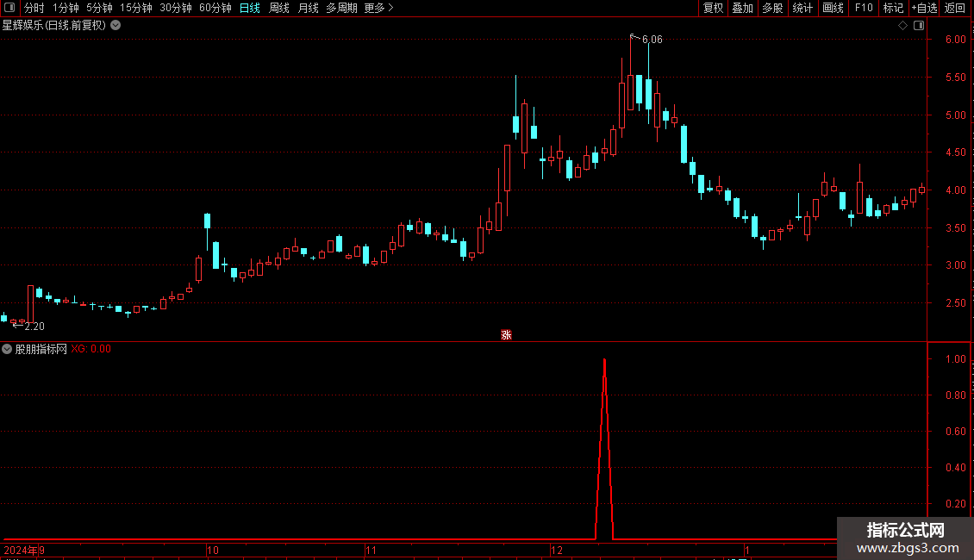Click the 复权 button
974x560 pixels.
point(713,8)
